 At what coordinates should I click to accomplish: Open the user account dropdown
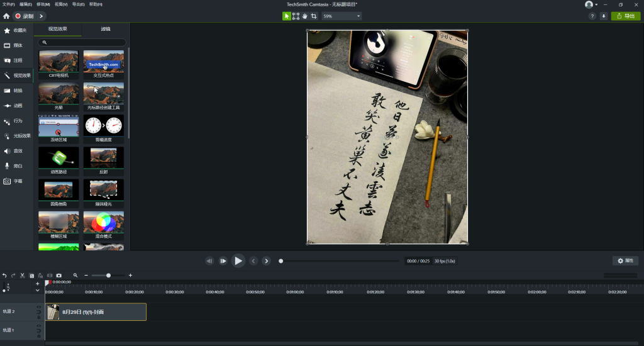coord(591,4)
